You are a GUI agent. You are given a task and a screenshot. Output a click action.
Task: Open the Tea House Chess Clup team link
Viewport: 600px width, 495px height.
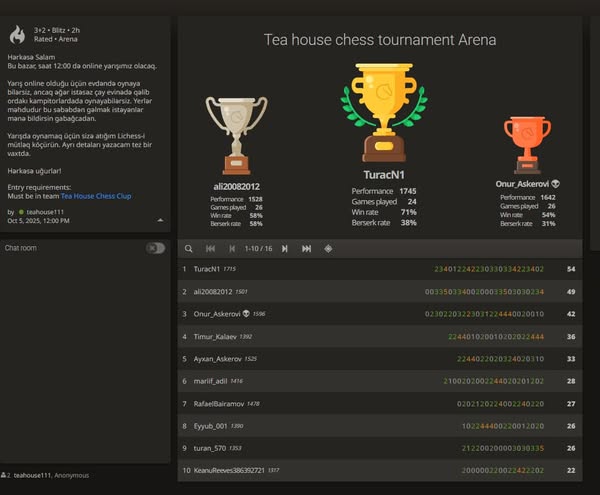pyautogui.click(x=96, y=196)
